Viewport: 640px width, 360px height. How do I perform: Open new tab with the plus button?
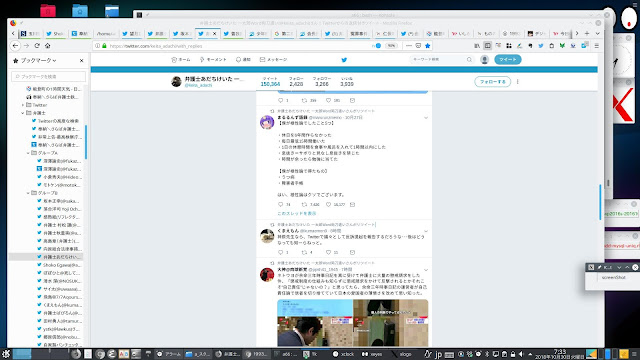click(x=587, y=33)
